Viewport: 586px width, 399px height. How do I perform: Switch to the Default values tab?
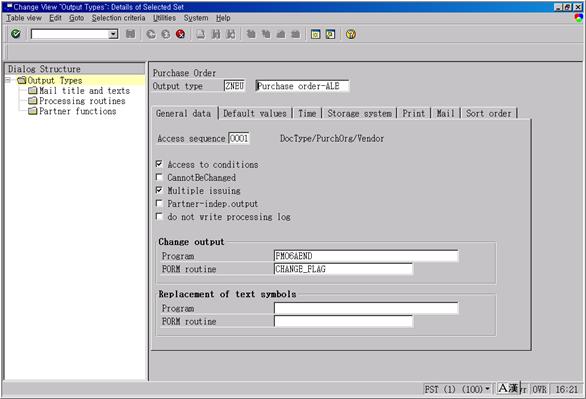tap(255, 113)
